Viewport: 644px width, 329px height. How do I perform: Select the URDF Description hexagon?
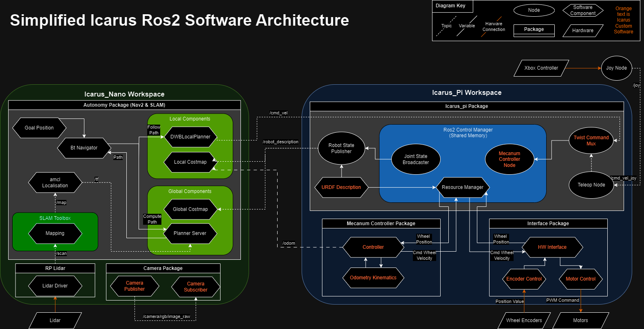[x=341, y=187]
